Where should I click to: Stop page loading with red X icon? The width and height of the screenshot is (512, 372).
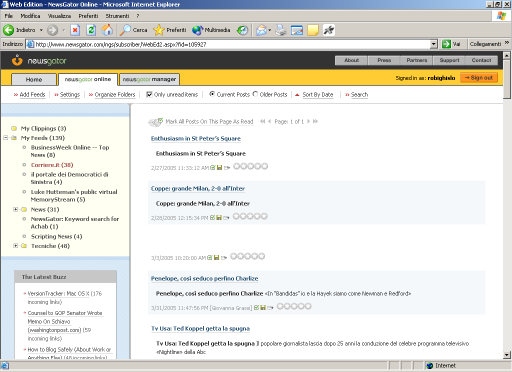(75, 30)
